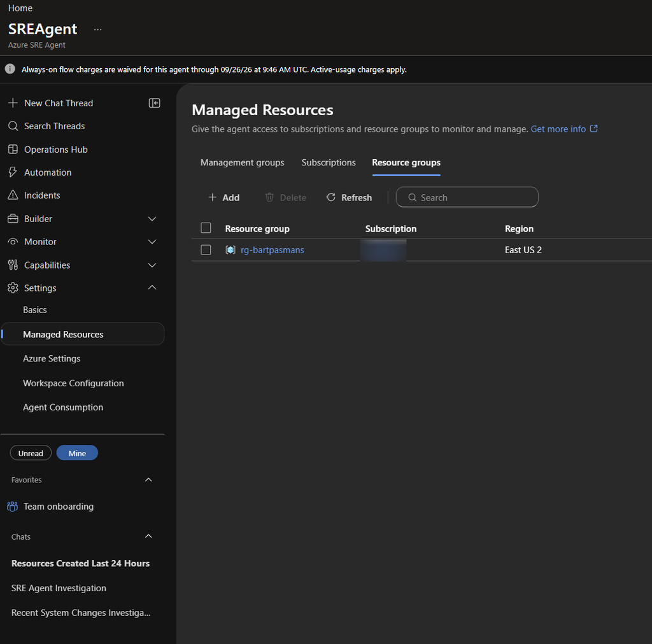Open Automation page

coord(48,172)
